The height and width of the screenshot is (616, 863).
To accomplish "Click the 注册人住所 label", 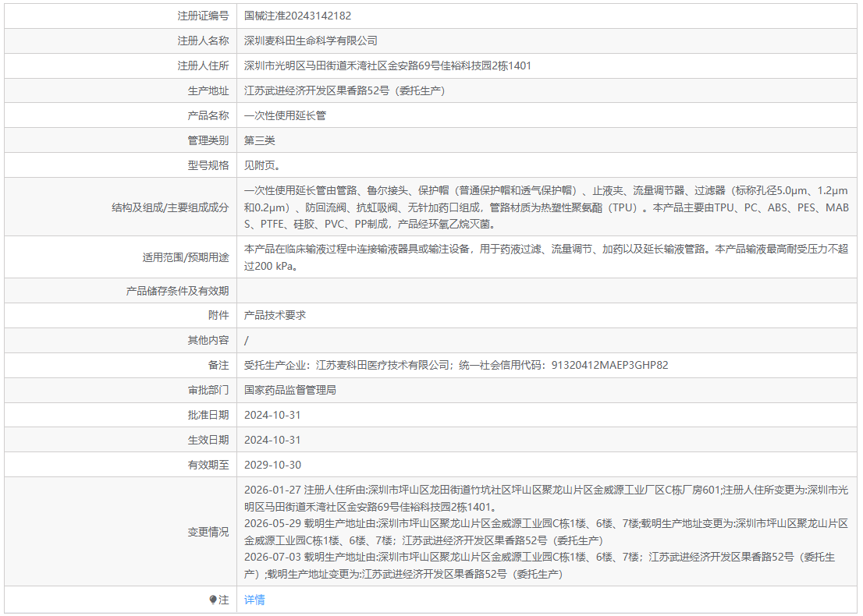I will pos(203,65).
